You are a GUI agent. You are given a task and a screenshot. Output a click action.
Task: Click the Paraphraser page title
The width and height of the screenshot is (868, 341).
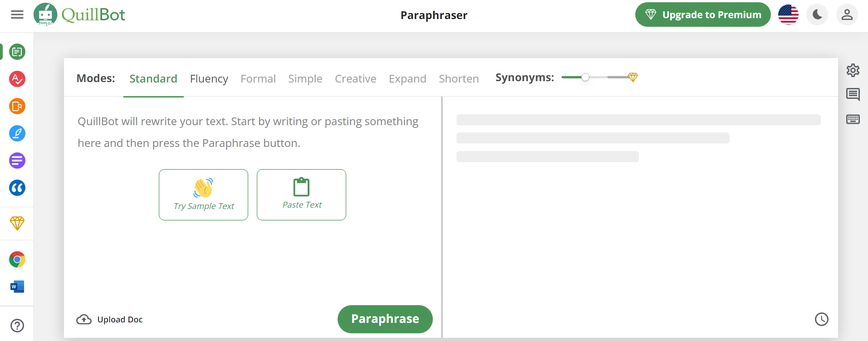(x=434, y=15)
